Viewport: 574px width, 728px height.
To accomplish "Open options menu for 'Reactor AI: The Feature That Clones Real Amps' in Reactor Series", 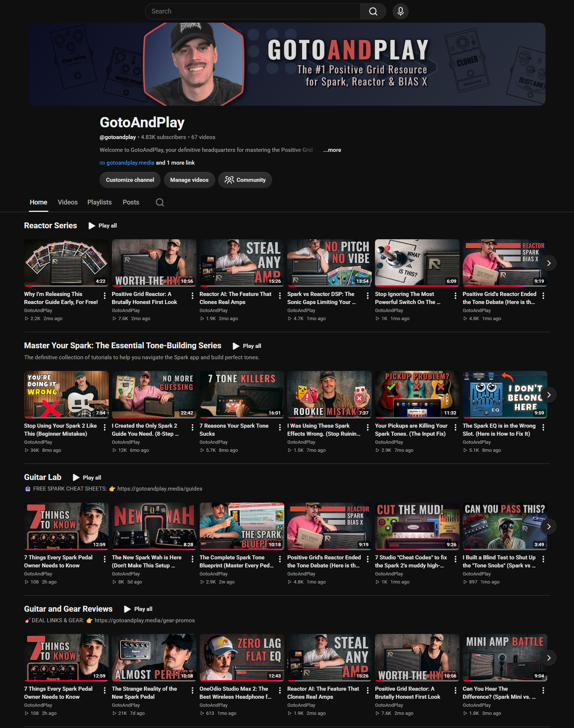I will 280,296.
